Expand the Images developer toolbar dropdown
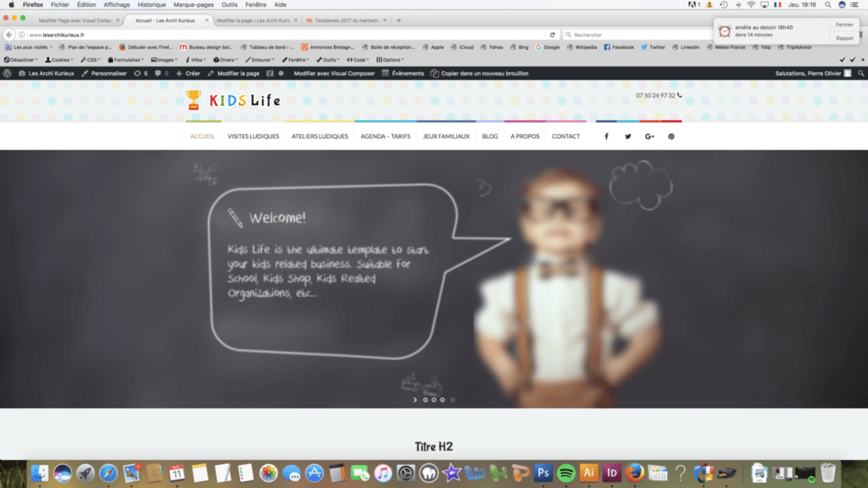The width and height of the screenshot is (868, 488). tap(164, 60)
